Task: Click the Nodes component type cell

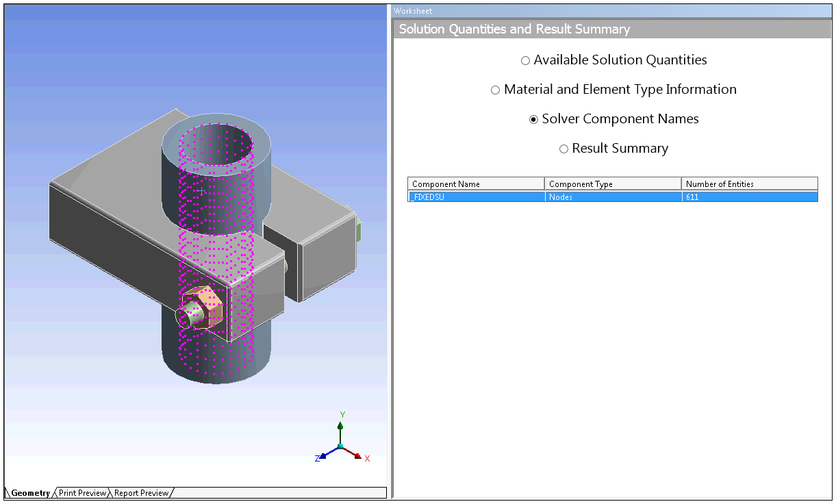Action: pos(613,197)
